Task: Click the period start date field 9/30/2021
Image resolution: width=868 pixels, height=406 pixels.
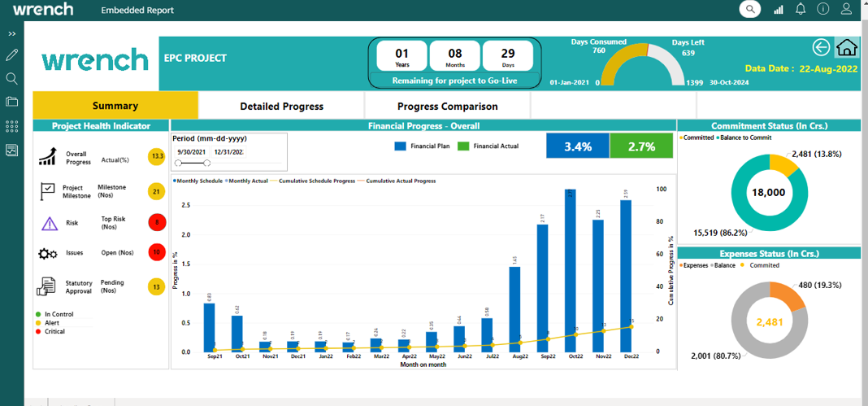Action: pos(191,152)
